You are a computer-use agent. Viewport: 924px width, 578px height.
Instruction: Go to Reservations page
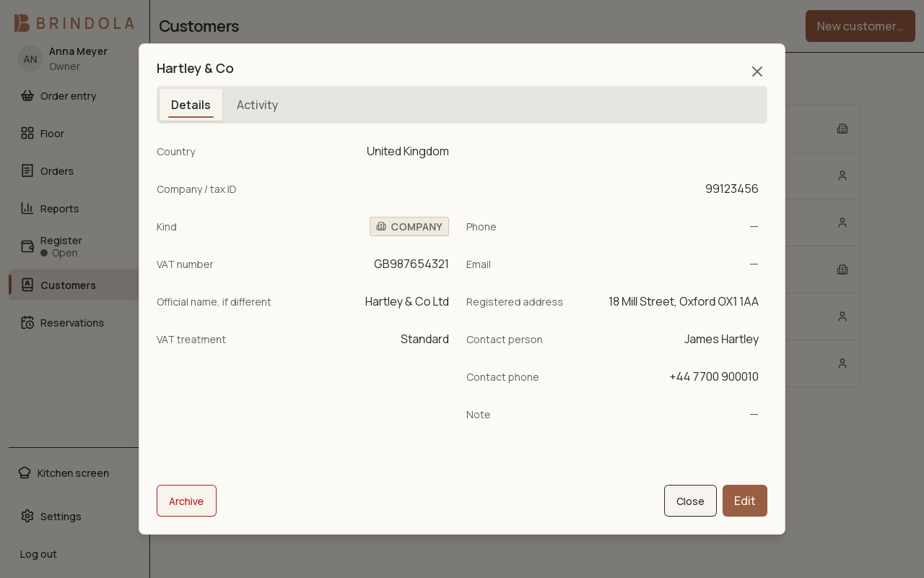coord(74,322)
